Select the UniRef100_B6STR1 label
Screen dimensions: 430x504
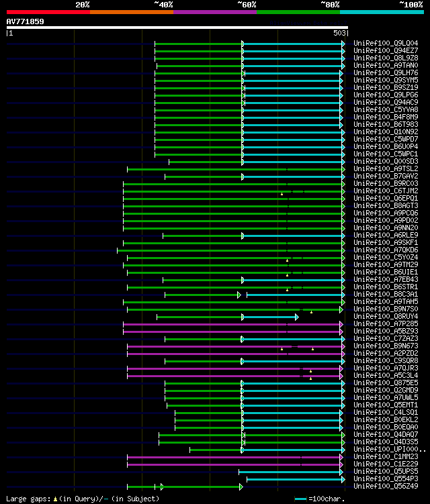coord(386,287)
